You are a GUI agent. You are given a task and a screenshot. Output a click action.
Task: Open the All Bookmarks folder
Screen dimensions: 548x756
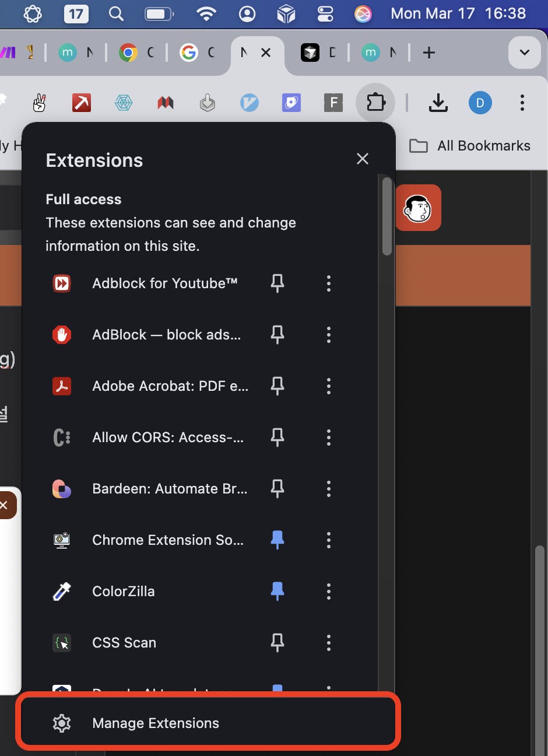[x=470, y=146]
